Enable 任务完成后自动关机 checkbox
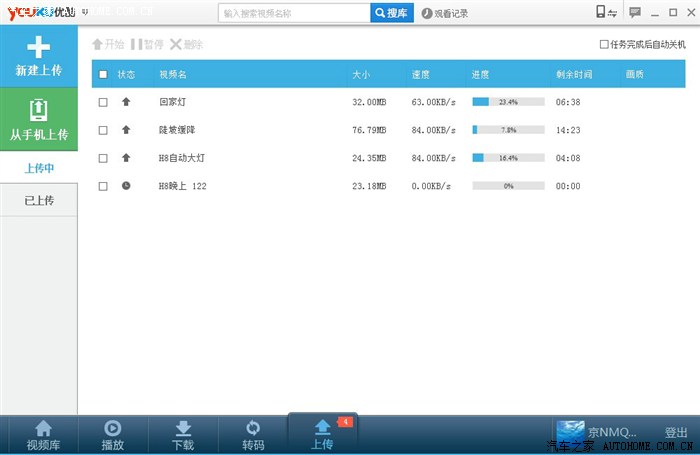Screen dimensions: 700x455 (604, 45)
